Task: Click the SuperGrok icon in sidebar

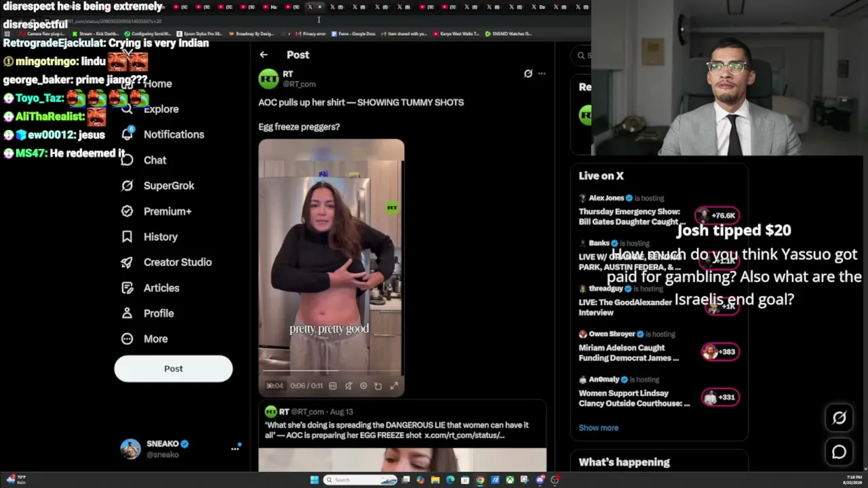Action: point(127,186)
